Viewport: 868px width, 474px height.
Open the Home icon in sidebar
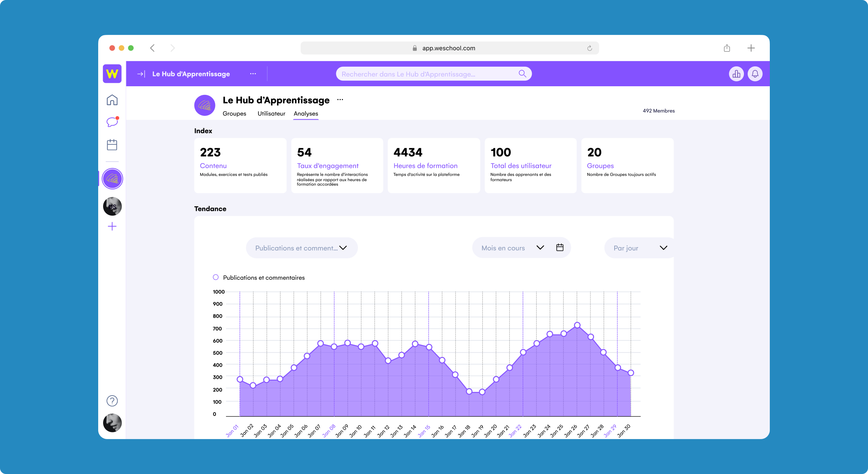coord(112,100)
